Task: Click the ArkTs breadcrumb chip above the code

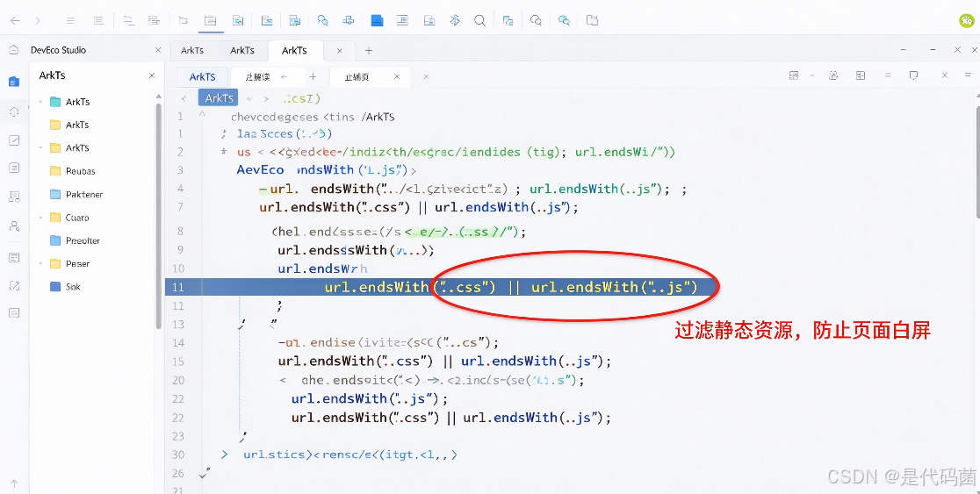Action: [x=219, y=98]
